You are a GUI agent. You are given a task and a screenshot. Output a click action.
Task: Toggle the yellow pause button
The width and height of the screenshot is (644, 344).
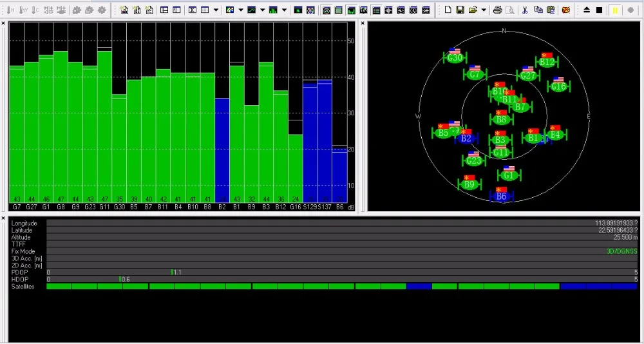coord(615,10)
